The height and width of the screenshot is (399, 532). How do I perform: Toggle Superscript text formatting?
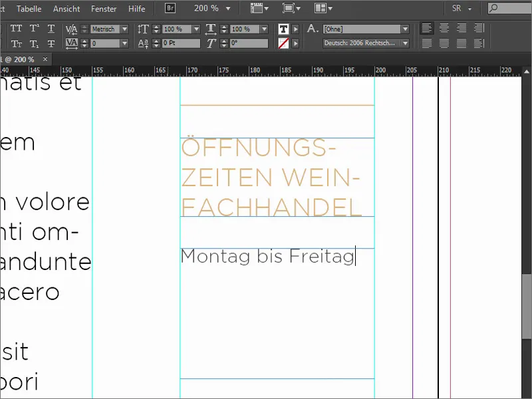pos(34,29)
